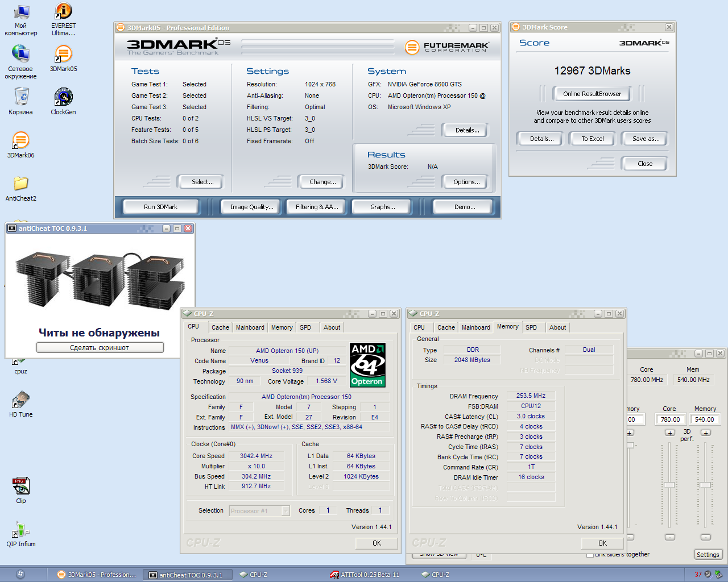
Task: Launch the ClockGen desktop icon
Action: click(x=63, y=101)
